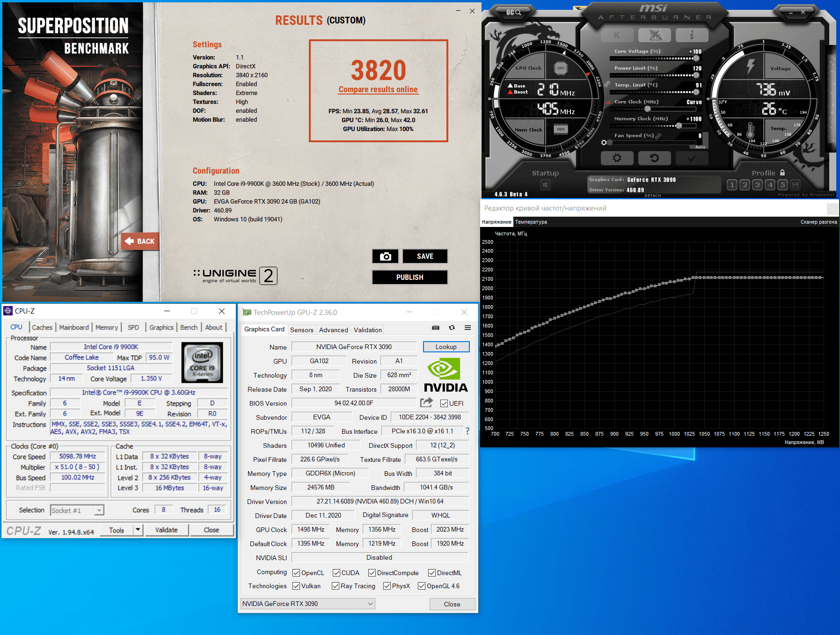The height and width of the screenshot is (635, 840).
Task: Toggle Afterburner apply at Windows startup
Action: [545, 185]
